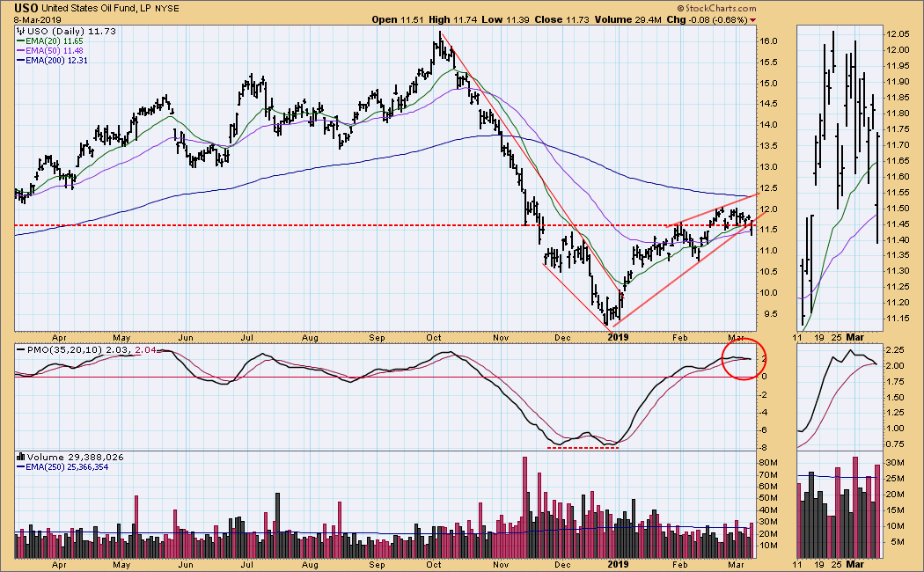This screenshot has height=572, width=924.
Task: Click the PMO(35,20,10) indicator label
Action: point(55,350)
